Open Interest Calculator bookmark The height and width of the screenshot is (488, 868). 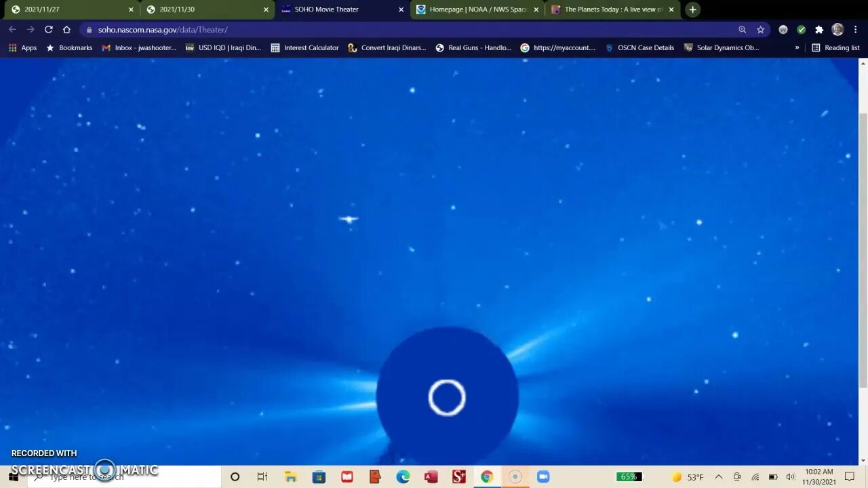pyautogui.click(x=304, y=48)
